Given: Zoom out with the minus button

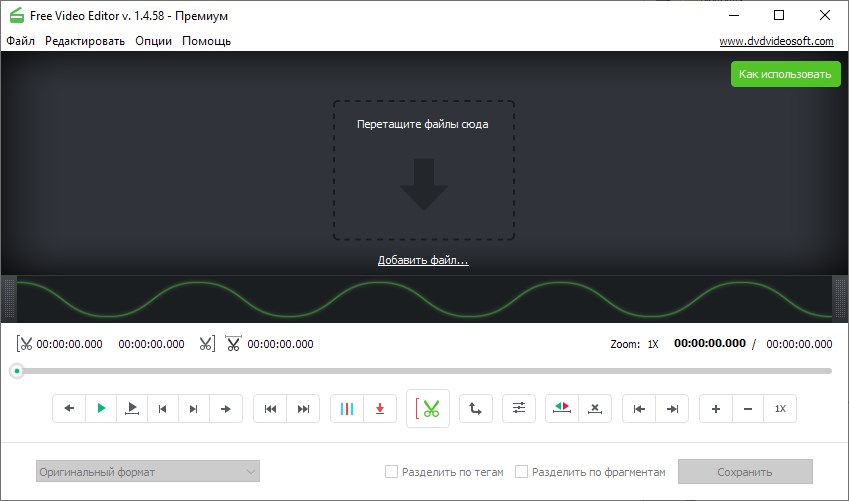Looking at the screenshot, I should click(748, 408).
